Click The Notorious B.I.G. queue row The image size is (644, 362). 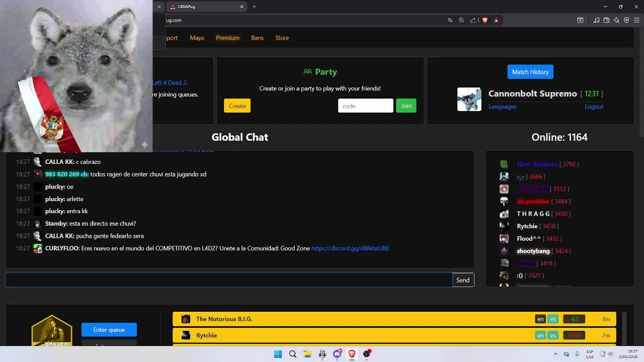pyautogui.click(x=394, y=319)
